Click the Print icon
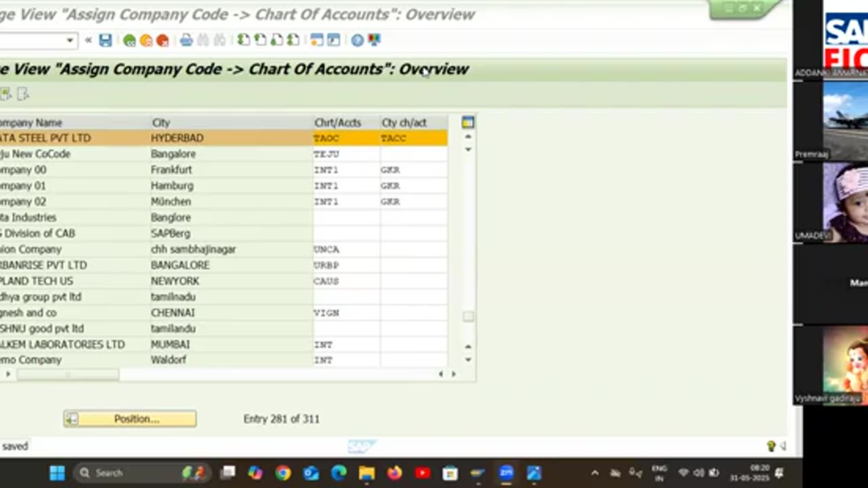868x488 pixels. pyautogui.click(x=186, y=41)
